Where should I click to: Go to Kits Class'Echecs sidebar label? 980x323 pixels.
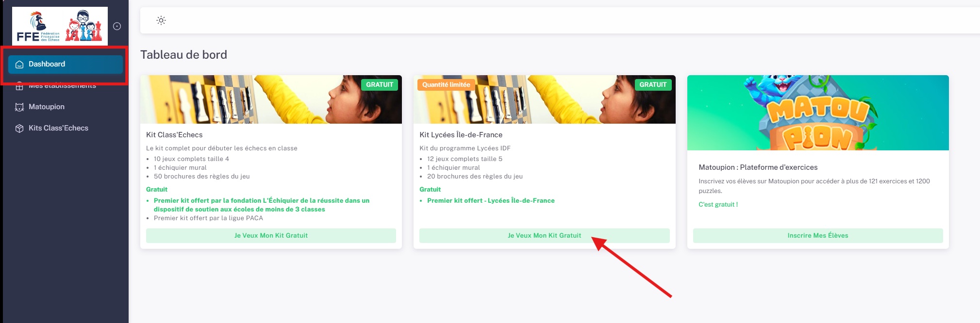[x=58, y=128]
